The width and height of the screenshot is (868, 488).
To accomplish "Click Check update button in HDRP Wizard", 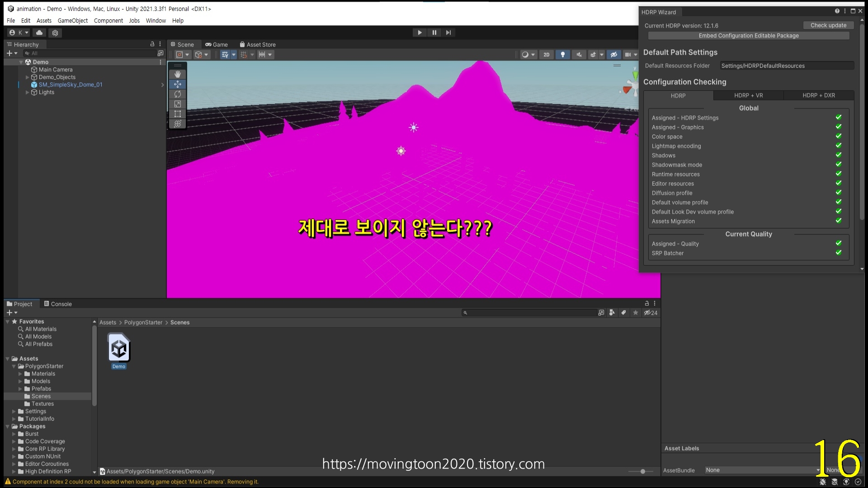I will [x=828, y=25].
